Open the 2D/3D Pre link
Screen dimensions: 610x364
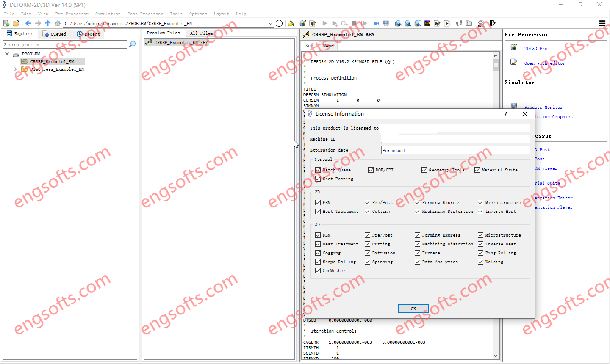click(x=535, y=48)
